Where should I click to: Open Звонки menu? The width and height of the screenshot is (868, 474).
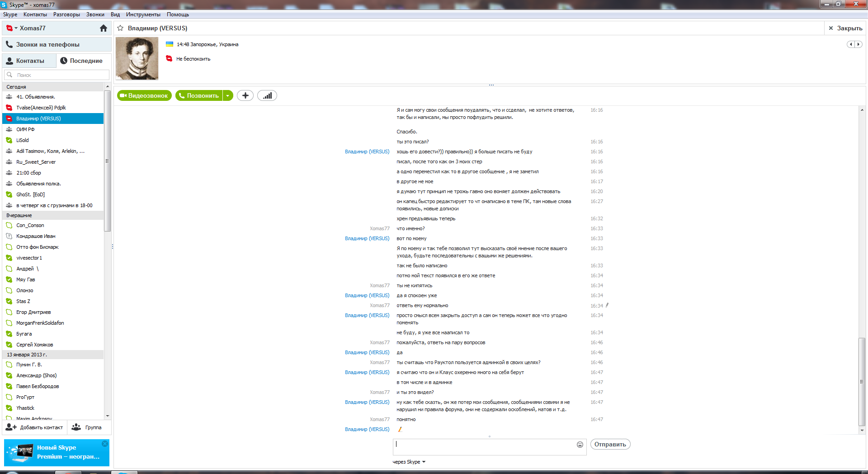point(95,14)
